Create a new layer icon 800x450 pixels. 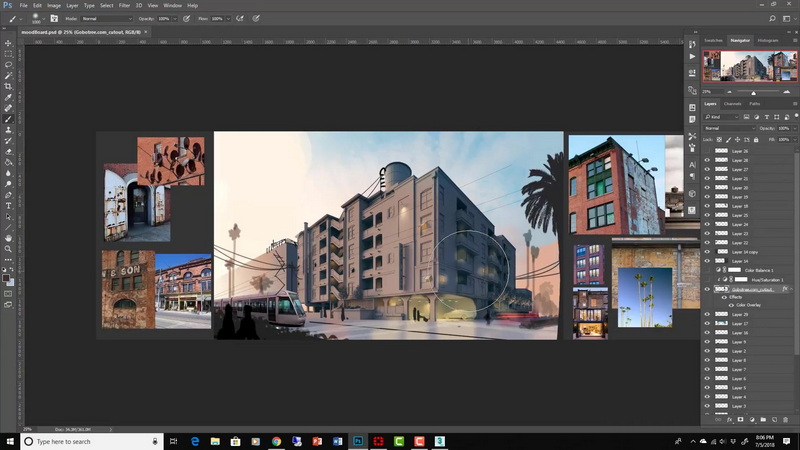pos(774,419)
